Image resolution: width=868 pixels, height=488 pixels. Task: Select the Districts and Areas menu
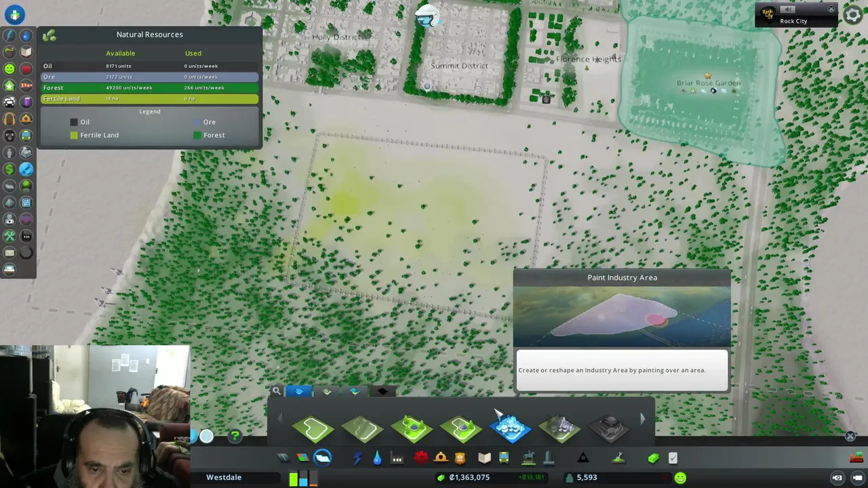click(x=323, y=458)
